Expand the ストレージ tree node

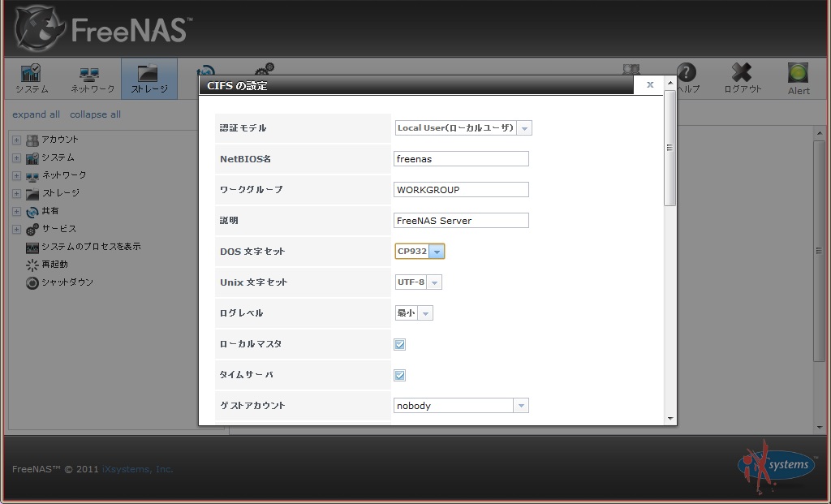[x=16, y=193]
